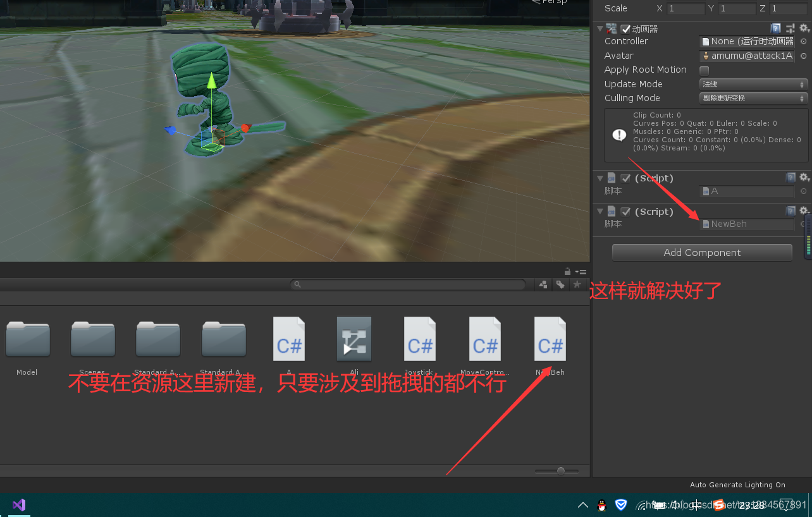The image size is (812, 517).
Task: Open the Culling Mode dropdown
Action: click(753, 98)
